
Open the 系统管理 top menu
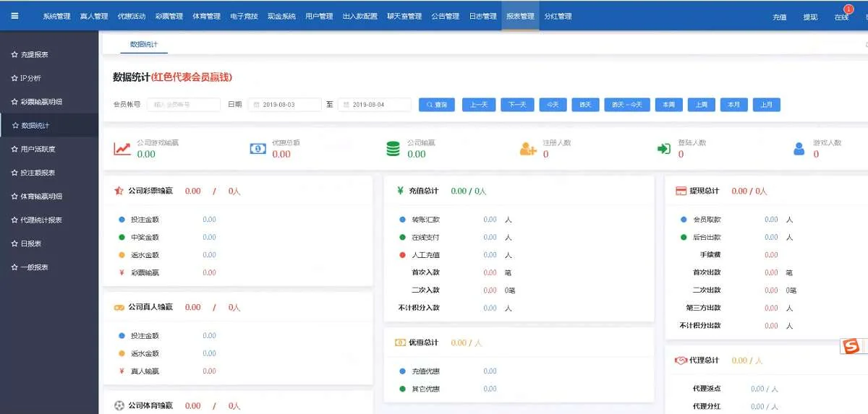click(x=56, y=17)
